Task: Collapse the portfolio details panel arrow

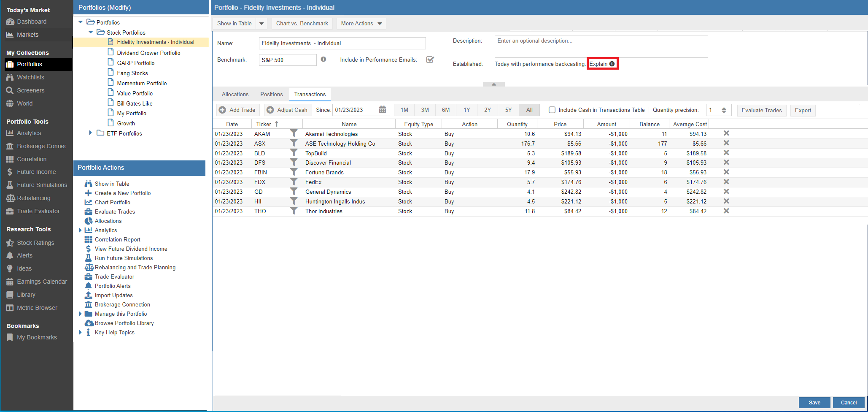Action: pos(494,84)
